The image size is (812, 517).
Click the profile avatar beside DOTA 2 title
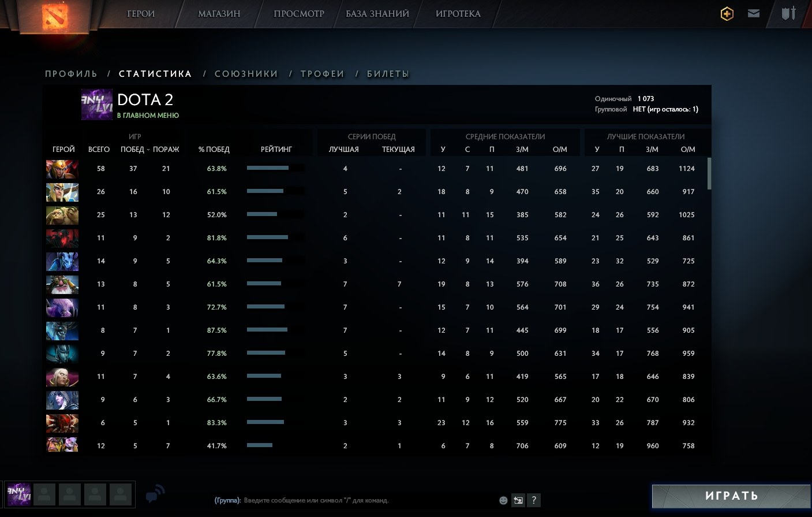coord(97,105)
